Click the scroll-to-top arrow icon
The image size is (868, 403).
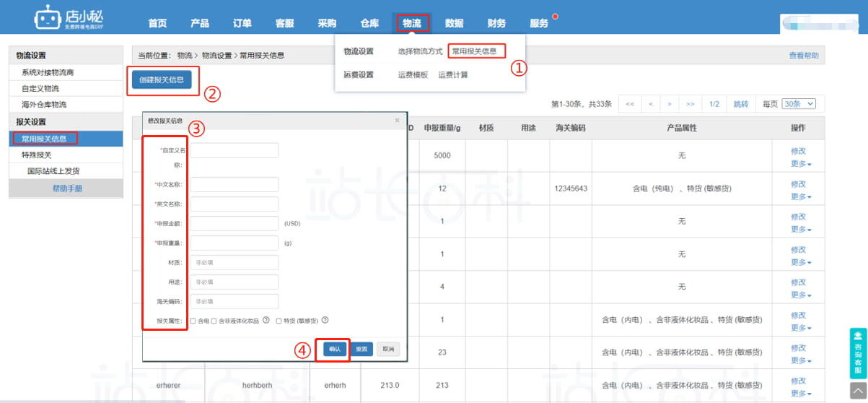point(858,391)
